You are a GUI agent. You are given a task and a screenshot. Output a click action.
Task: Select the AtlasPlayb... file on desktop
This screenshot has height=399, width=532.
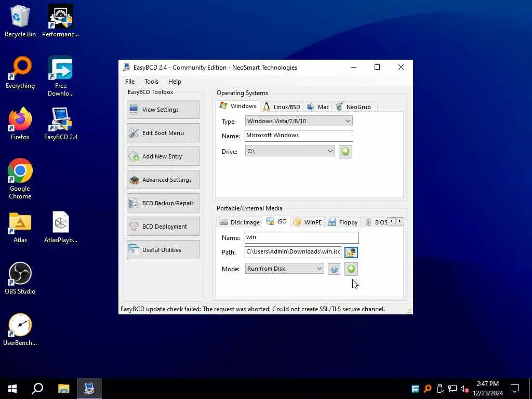point(60,227)
